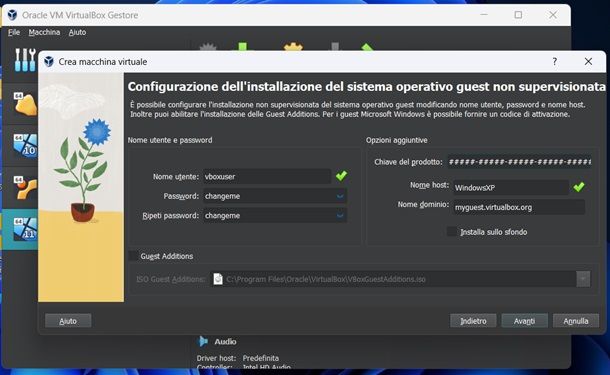The image size is (610, 375).
Task: Open the File menu in VirtualBox Gestore
Action: click(14, 32)
